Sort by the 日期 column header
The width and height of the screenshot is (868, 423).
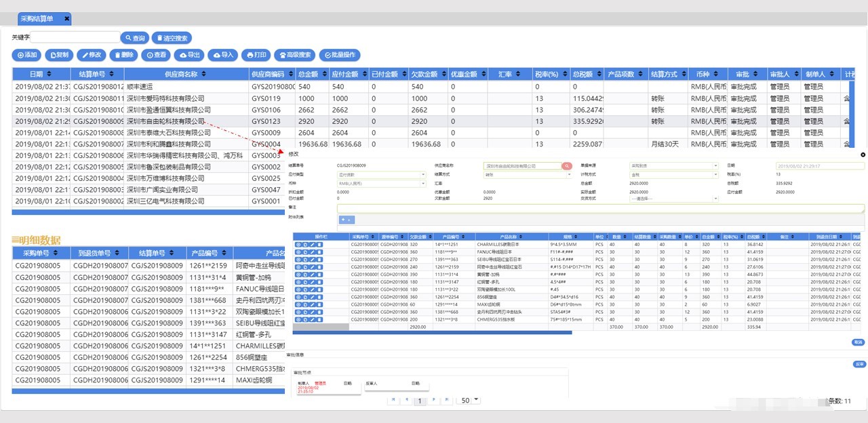tap(39, 74)
